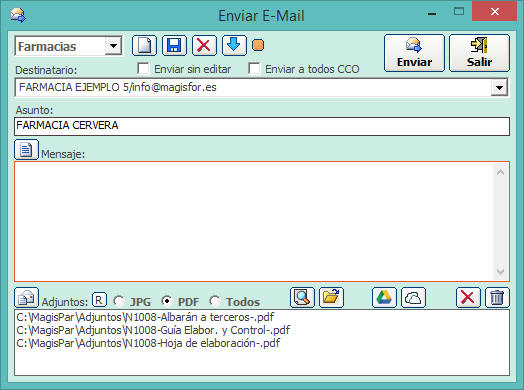524x390 pixels.
Task: Enable Enviar sin editar checkbox
Action: pos(143,69)
